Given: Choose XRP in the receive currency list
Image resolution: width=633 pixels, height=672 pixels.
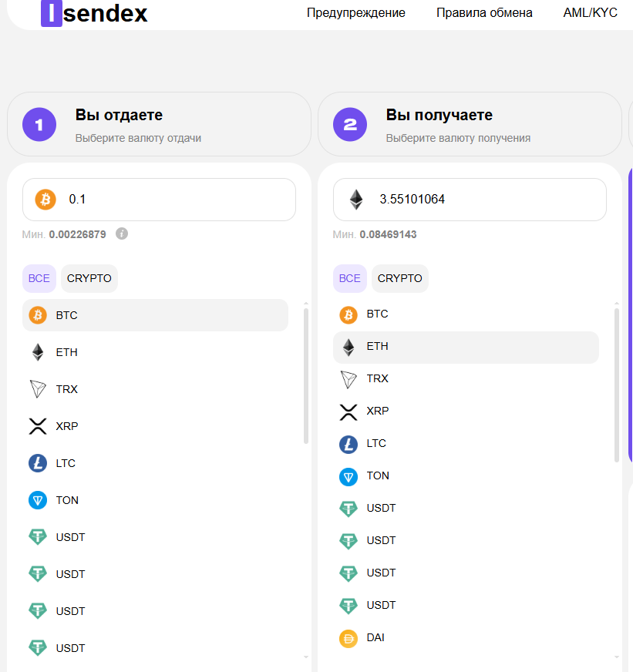Looking at the screenshot, I should click(x=466, y=412).
